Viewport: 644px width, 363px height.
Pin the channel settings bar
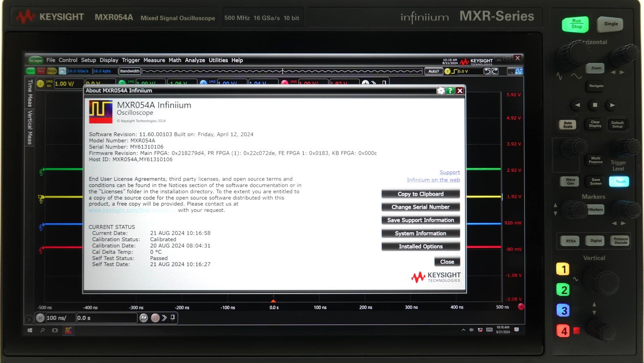click(384, 83)
